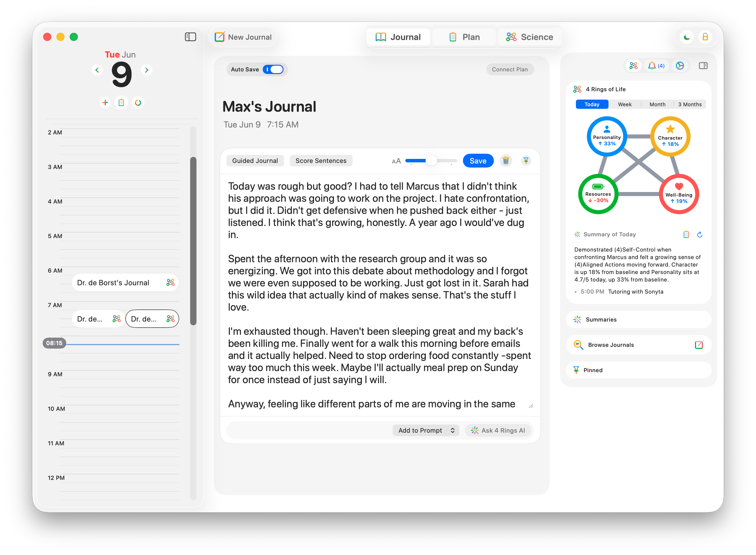Click the blue Save button
Screen dimensions: 756x555
[478, 161]
